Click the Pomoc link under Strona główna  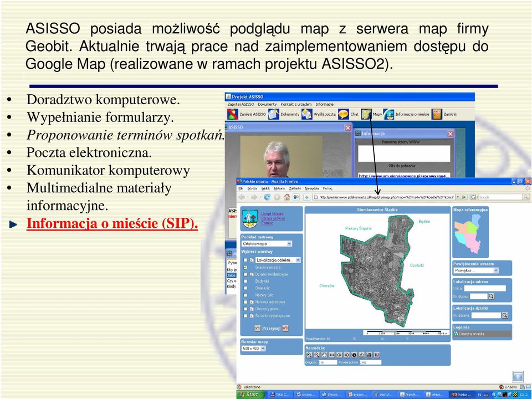pyautogui.click(x=267, y=223)
